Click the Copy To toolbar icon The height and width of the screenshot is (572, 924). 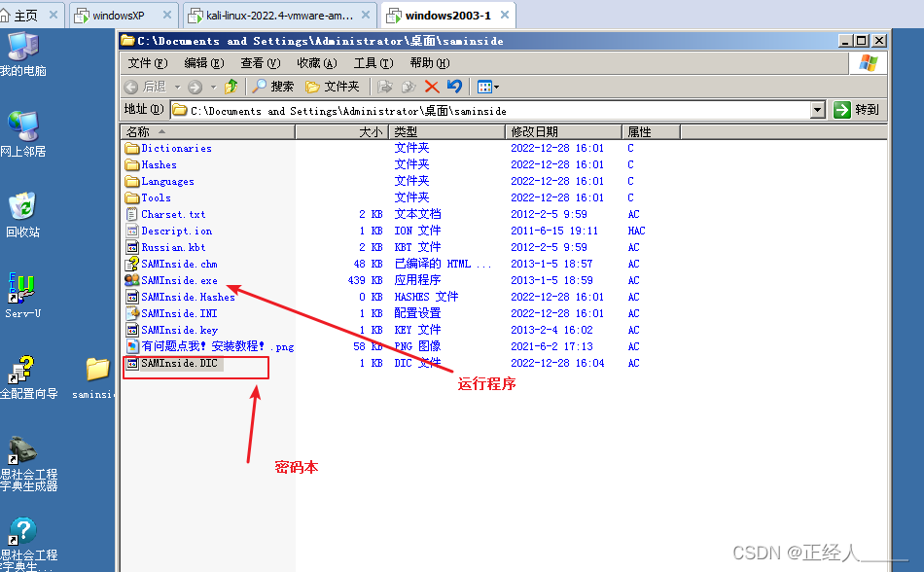[409, 87]
